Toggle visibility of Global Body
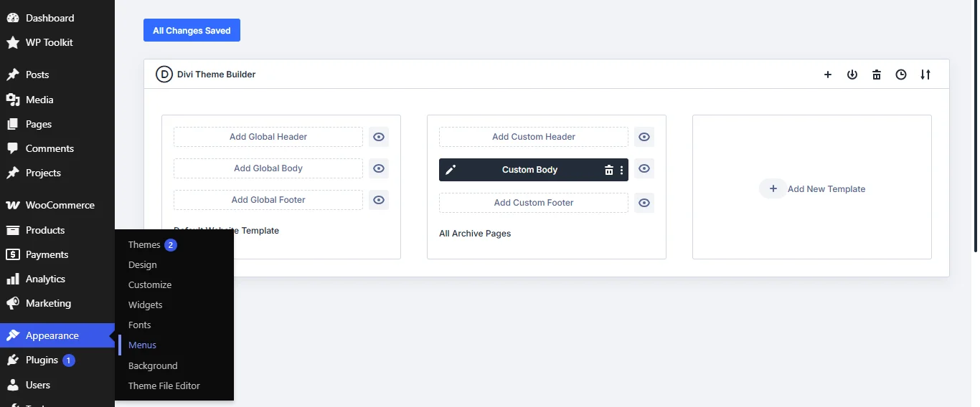This screenshot has height=407, width=980. click(x=379, y=168)
